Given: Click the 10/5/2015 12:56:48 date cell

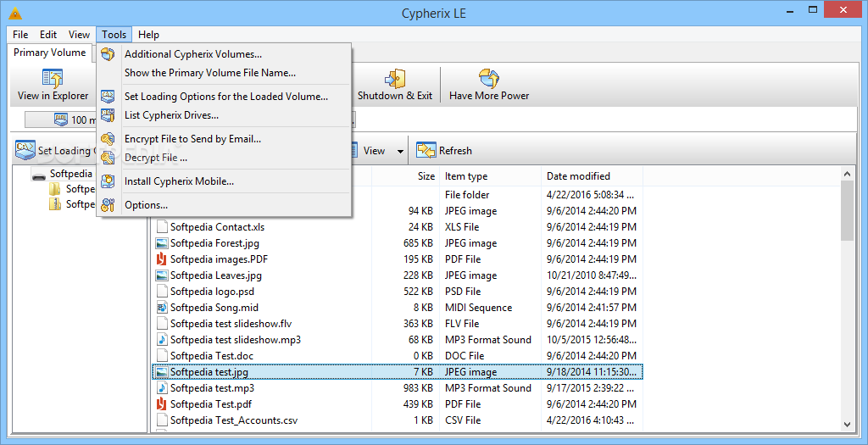Looking at the screenshot, I should coord(591,339).
